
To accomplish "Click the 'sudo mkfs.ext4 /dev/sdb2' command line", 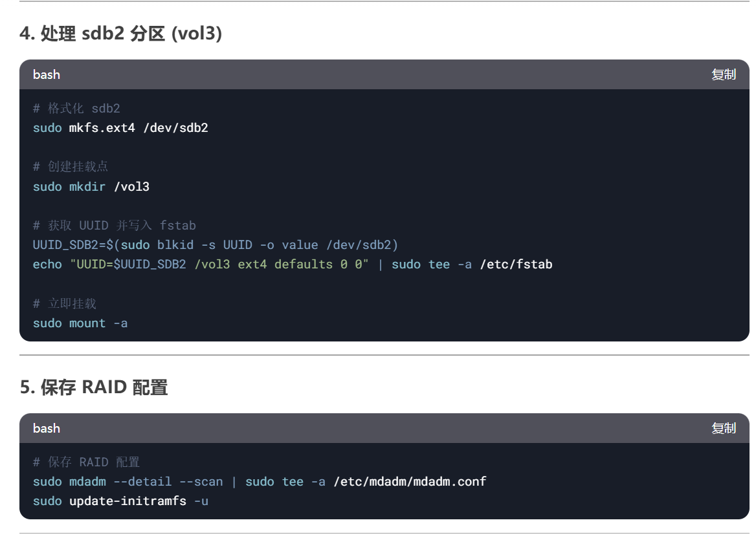I will pos(120,128).
